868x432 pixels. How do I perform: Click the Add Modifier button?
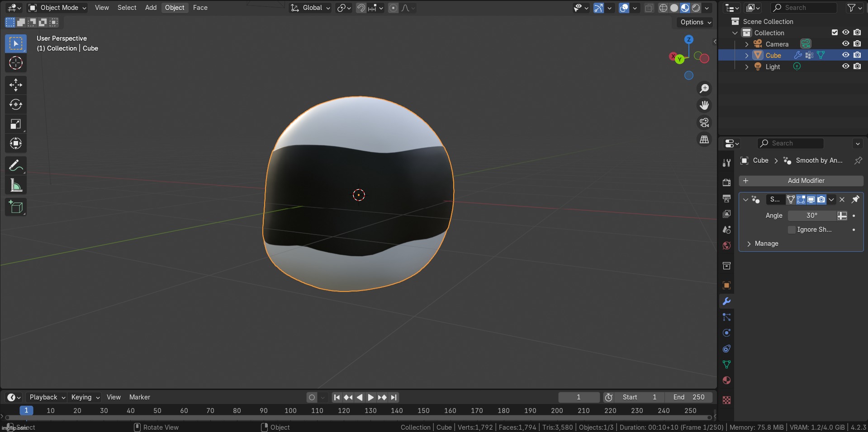pyautogui.click(x=801, y=181)
